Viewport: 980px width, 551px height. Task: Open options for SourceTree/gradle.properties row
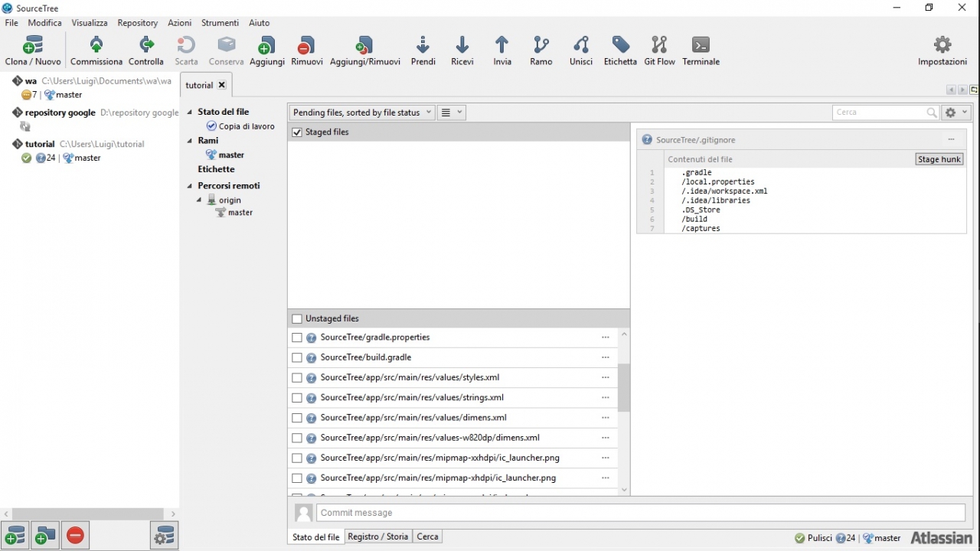[x=606, y=337]
